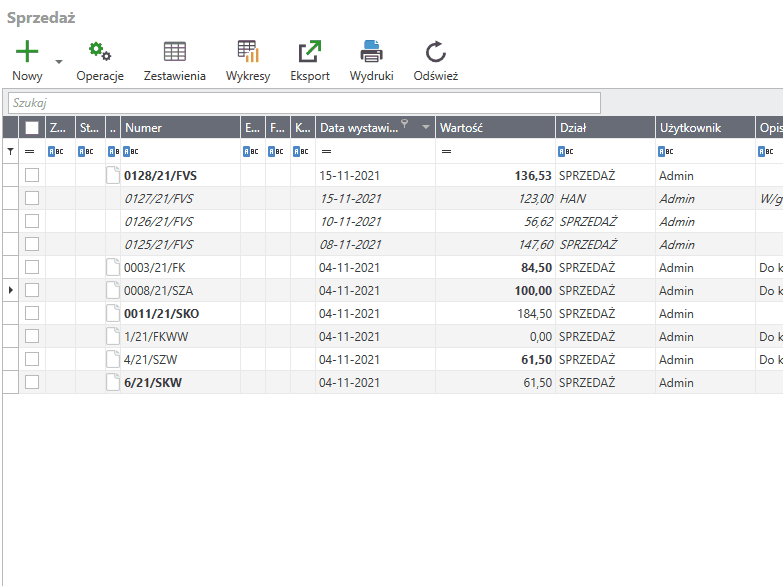The height and width of the screenshot is (586, 783).
Task: Refresh the list with Odśwież
Action: click(435, 52)
